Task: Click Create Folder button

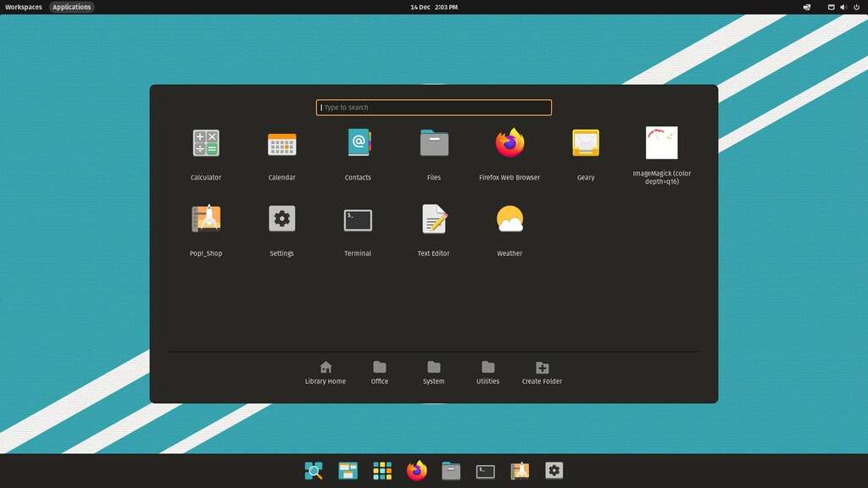Action: [x=542, y=372]
